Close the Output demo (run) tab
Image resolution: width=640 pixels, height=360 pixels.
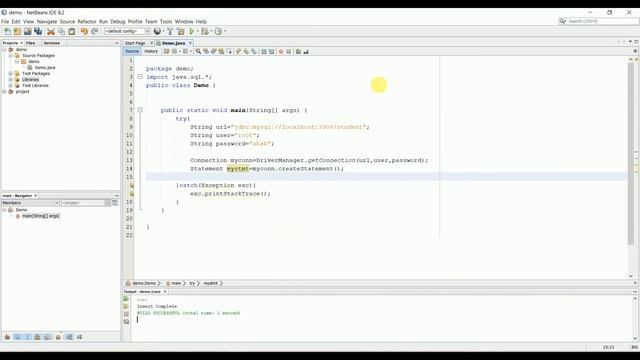[165, 292]
